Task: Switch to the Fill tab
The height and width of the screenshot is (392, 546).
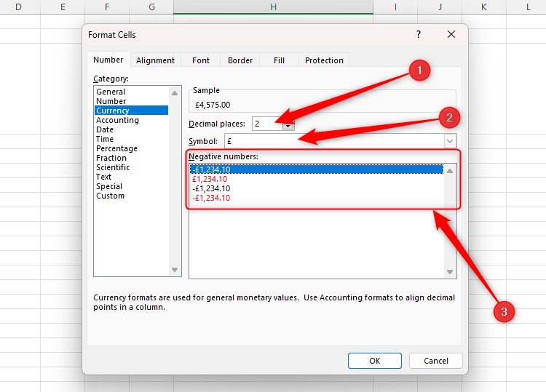Action: click(279, 60)
